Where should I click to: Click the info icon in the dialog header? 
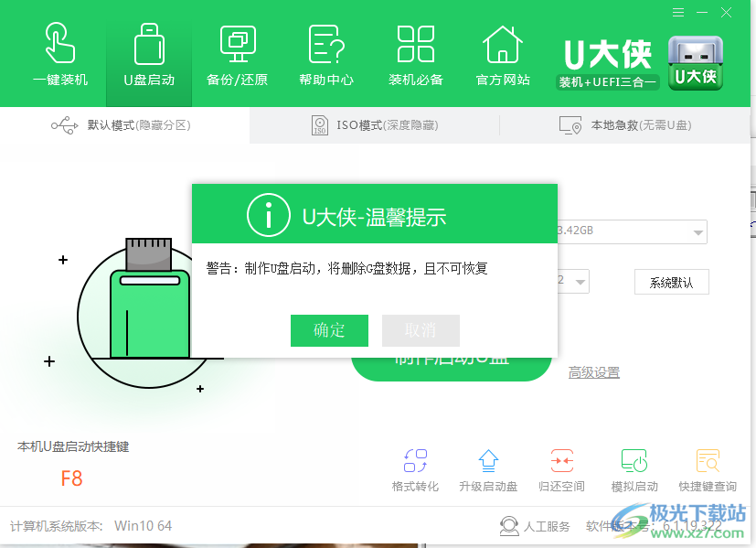[269, 215]
